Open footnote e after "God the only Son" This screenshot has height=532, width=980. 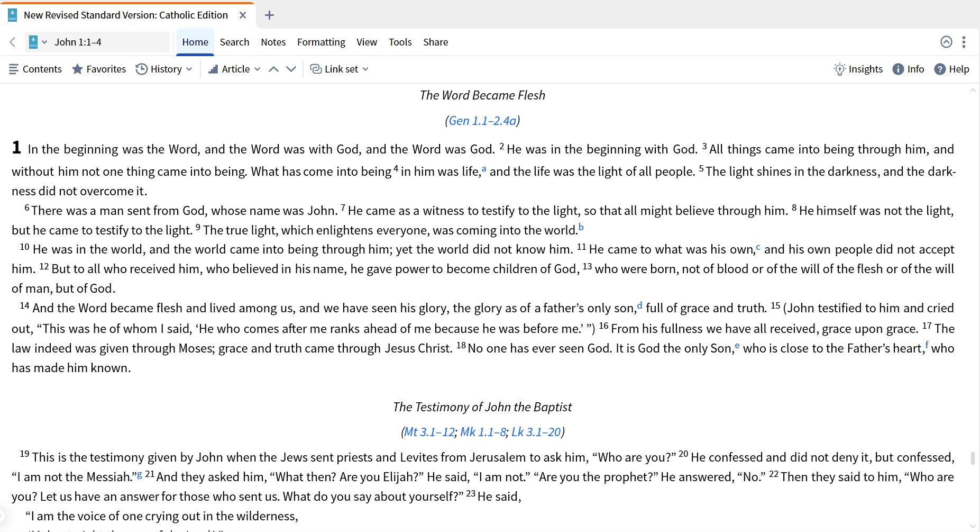(x=737, y=346)
